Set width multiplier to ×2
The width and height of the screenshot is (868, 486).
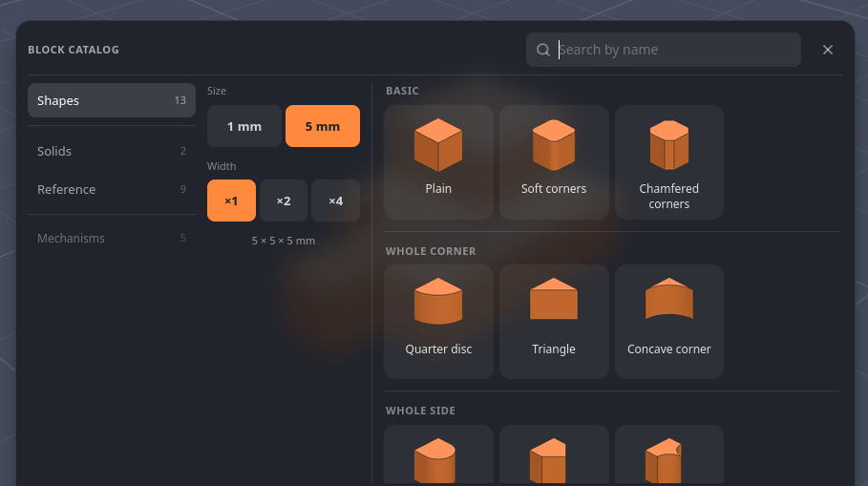point(284,201)
